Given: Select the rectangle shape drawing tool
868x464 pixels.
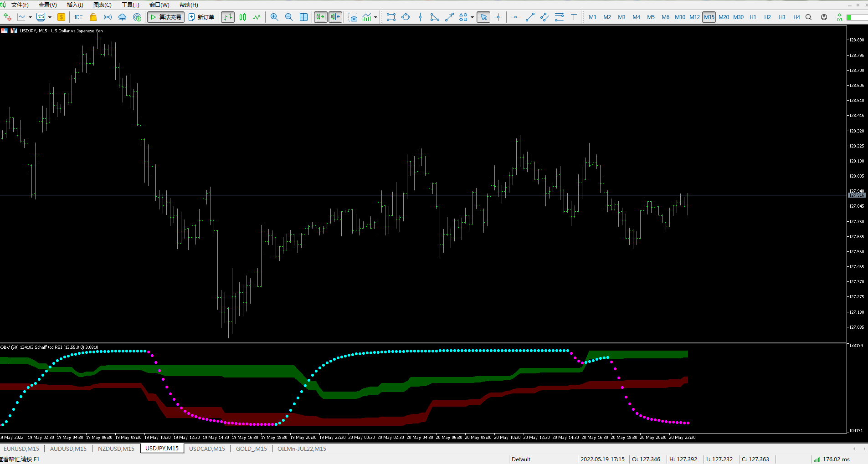Looking at the screenshot, I should [x=391, y=17].
